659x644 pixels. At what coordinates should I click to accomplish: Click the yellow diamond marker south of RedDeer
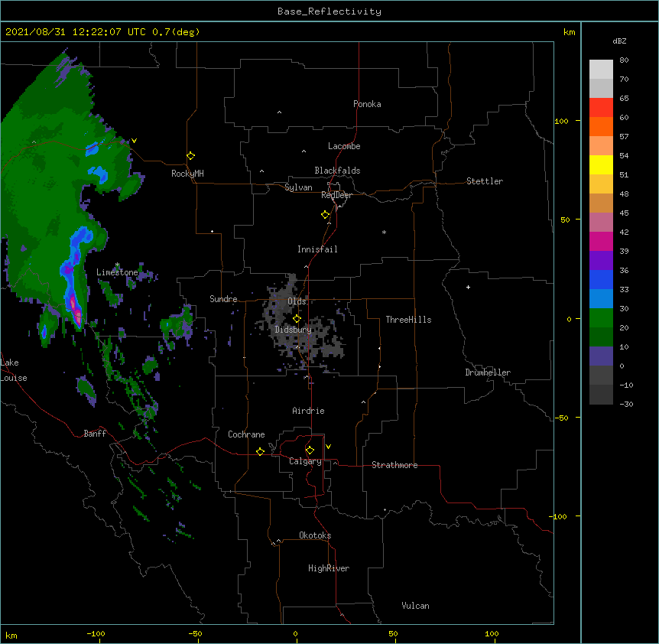(x=326, y=215)
